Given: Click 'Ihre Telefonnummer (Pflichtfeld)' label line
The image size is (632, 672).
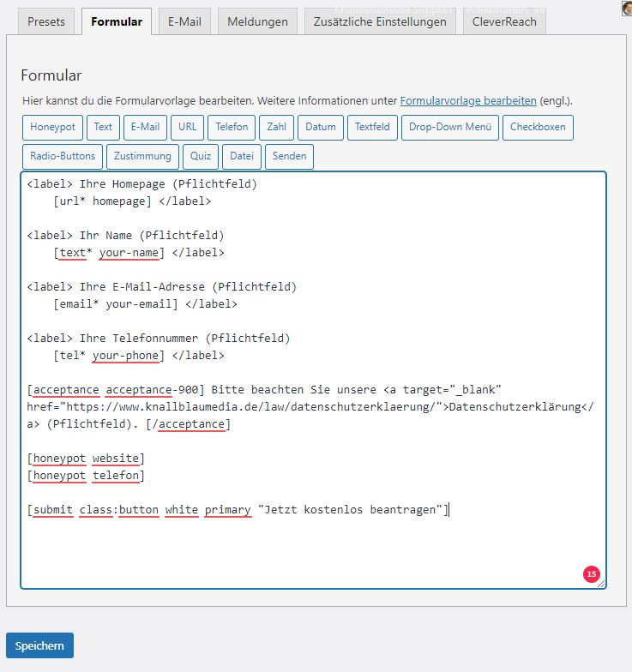Looking at the screenshot, I should pyautogui.click(x=158, y=338).
